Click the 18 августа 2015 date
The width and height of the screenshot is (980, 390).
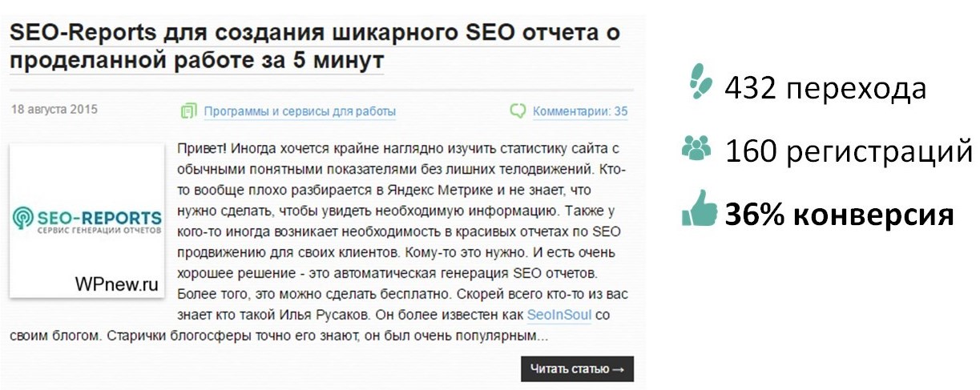coord(54,111)
